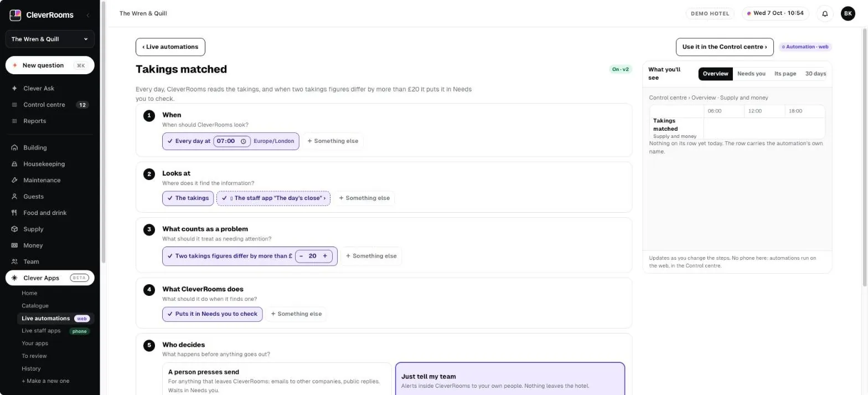The width and height of the screenshot is (868, 395).
Task: Open the BK user avatar menu
Action: 848,14
